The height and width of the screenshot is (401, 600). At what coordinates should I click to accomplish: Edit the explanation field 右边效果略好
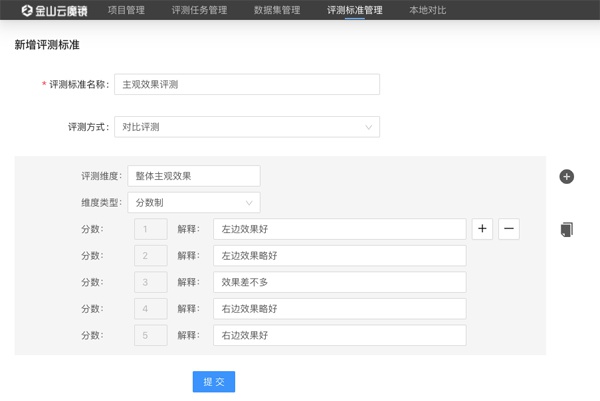(339, 309)
